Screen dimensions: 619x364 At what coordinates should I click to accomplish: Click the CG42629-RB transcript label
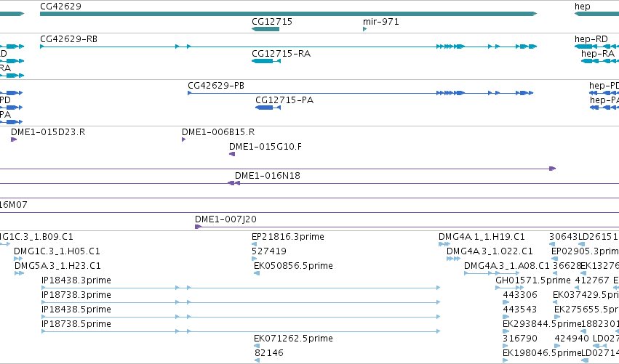(68, 39)
